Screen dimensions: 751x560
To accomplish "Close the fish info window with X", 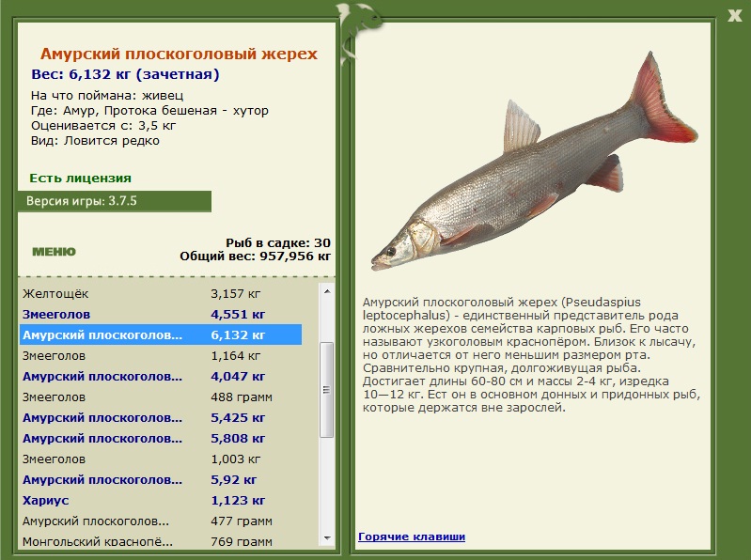I will (x=734, y=16).
